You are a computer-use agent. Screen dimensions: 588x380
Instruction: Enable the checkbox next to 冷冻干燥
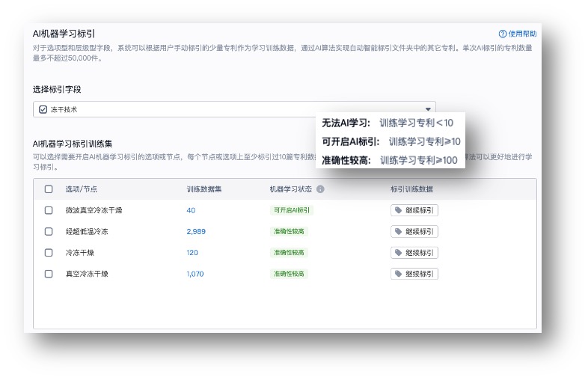[x=49, y=253]
